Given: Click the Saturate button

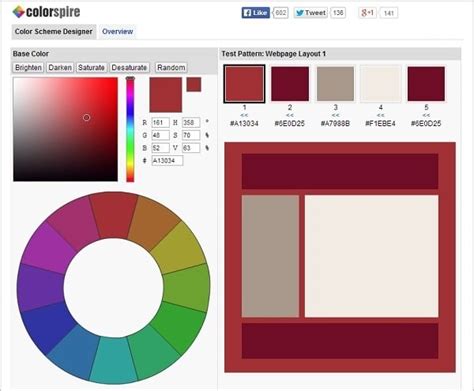Looking at the screenshot, I should coord(91,67).
